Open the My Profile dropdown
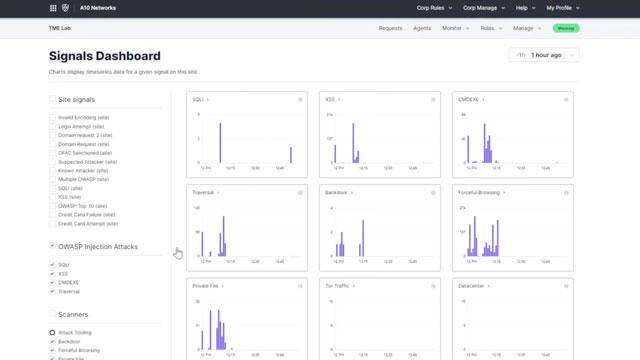This screenshot has height=360, width=640. click(563, 8)
